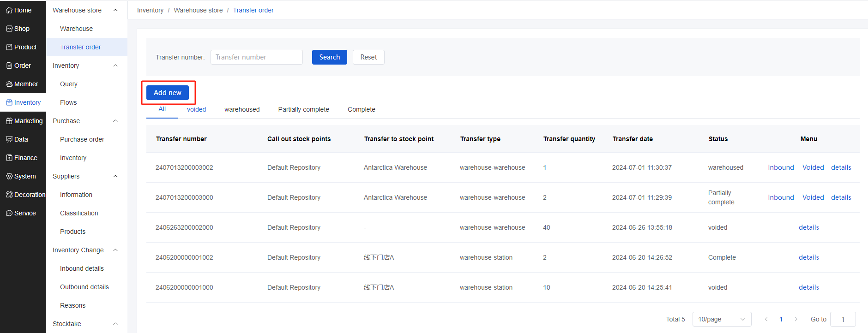Switch to the All tab

coord(162,109)
